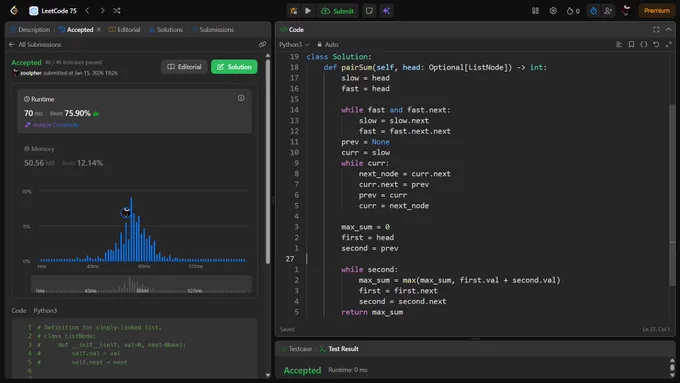The image size is (680, 383).
Task: Toggle full screen for Code panel
Action: point(656,29)
